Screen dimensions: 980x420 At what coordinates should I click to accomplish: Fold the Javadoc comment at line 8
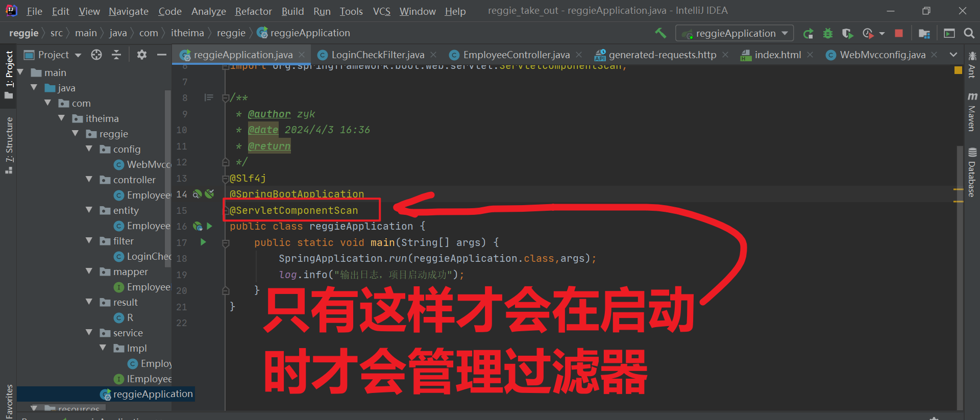[226, 98]
